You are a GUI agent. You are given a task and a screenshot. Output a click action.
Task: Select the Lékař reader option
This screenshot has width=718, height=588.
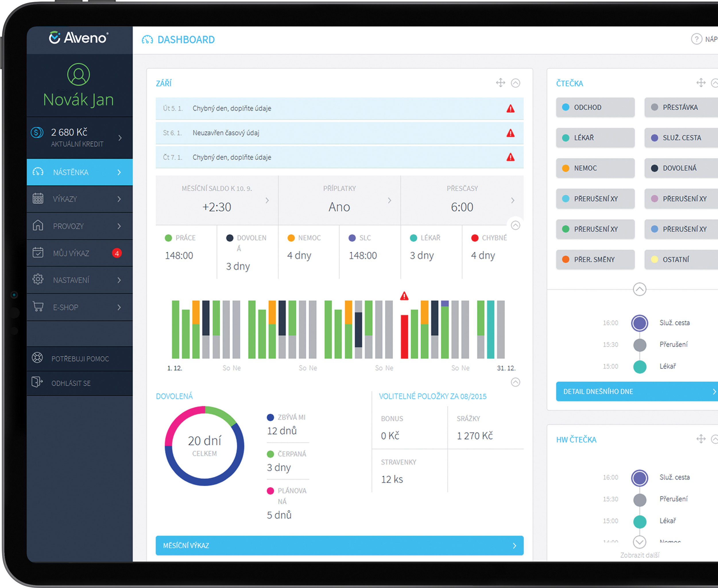595,138
